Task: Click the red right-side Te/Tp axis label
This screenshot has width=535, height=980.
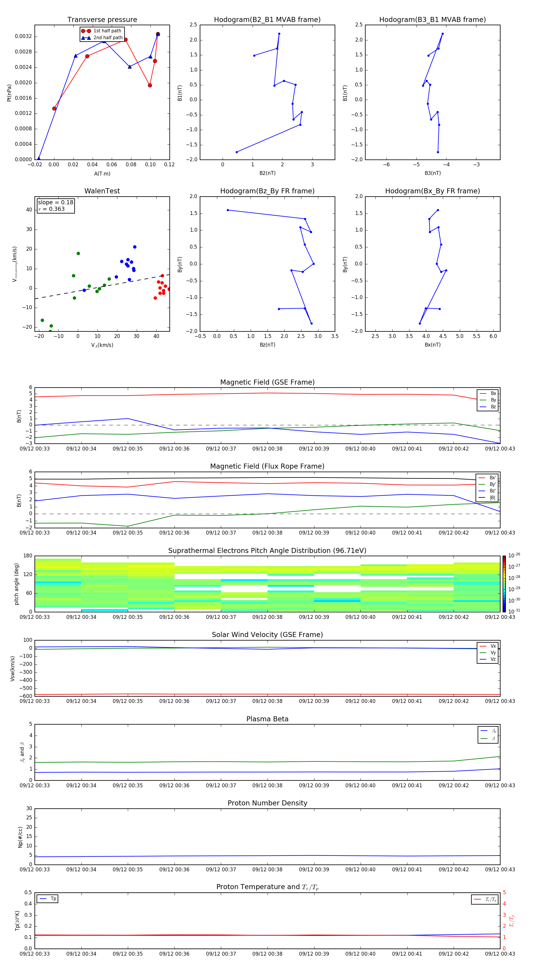Action: coord(512,921)
